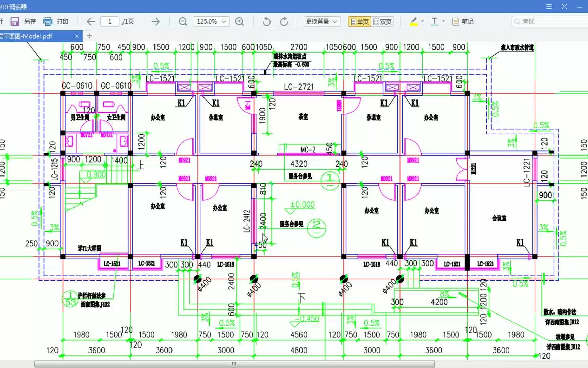Rotate page clockwise
588x368 pixels.
click(x=284, y=21)
